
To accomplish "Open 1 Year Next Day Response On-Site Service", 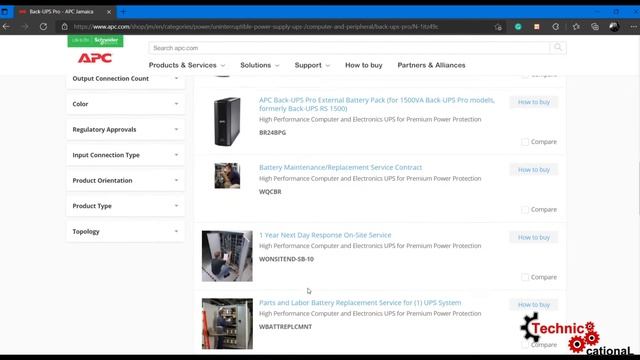I will pyautogui.click(x=325, y=235).
